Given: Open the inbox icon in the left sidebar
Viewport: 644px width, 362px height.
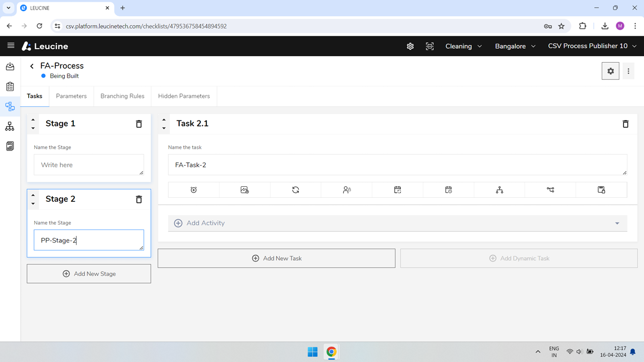Looking at the screenshot, I should click(10, 66).
